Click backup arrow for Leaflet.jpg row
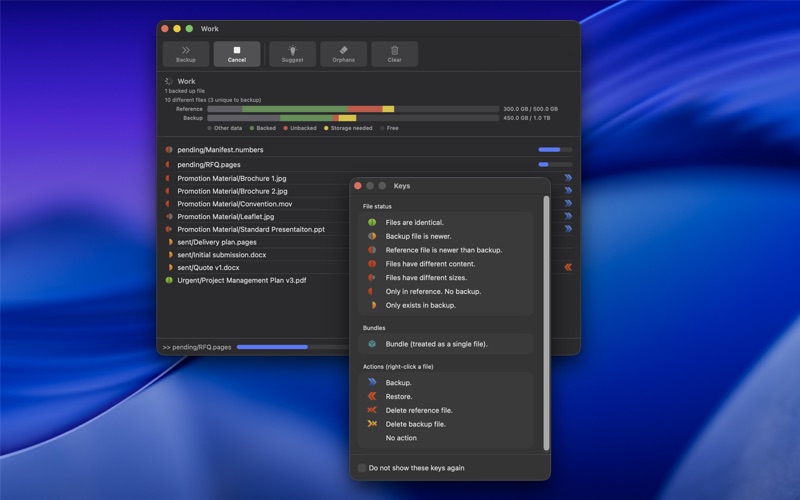Viewport: 800px width, 500px height. coord(568,216)
